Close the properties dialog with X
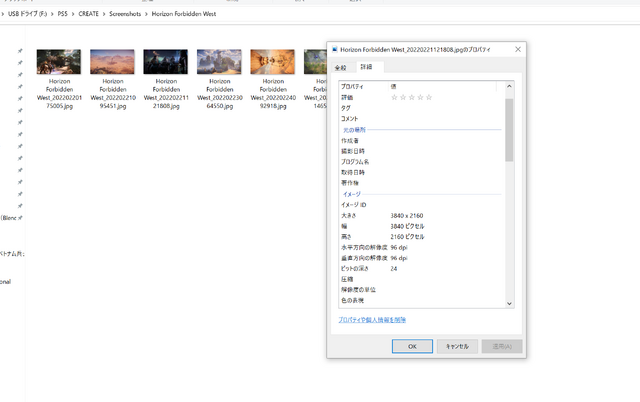 click(518, 49)
